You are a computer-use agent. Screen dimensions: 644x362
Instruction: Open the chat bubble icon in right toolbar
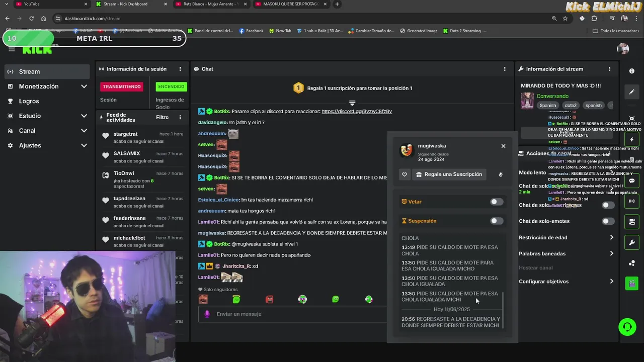632,180
